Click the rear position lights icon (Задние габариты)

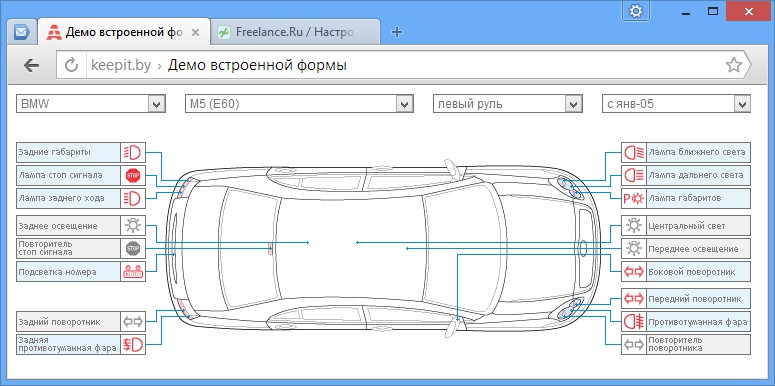click(x=133, y=152)
